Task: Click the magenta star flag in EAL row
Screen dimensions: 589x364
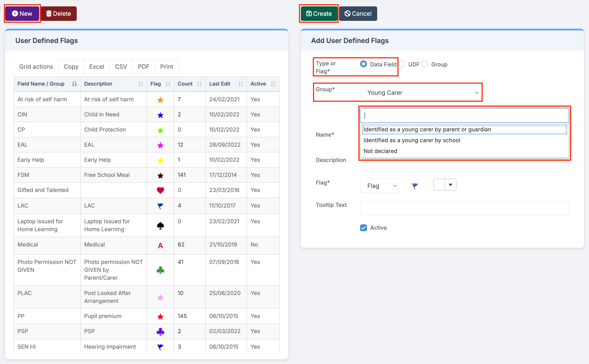Action: [x=160, y=145]
